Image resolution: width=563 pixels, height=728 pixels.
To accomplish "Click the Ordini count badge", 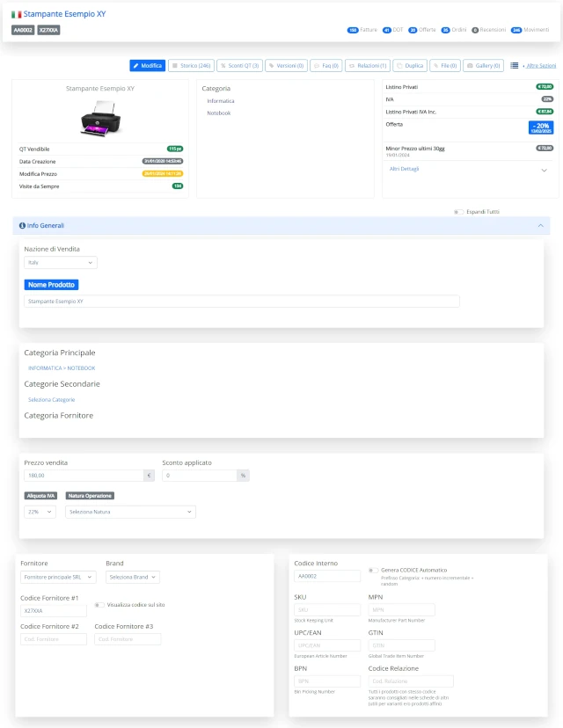I will pyautogui.click(x=445, y=30).
